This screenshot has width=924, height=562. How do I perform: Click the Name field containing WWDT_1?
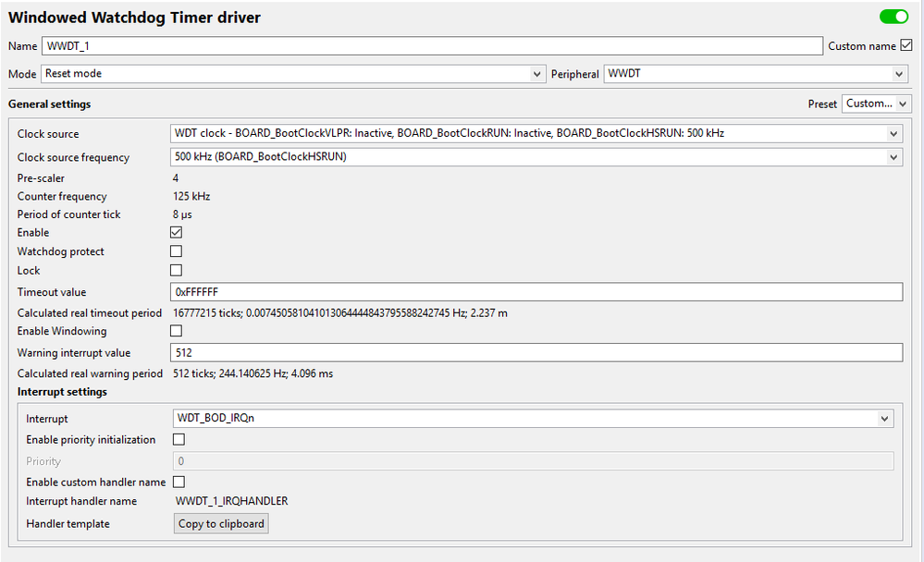pos(432,46)
